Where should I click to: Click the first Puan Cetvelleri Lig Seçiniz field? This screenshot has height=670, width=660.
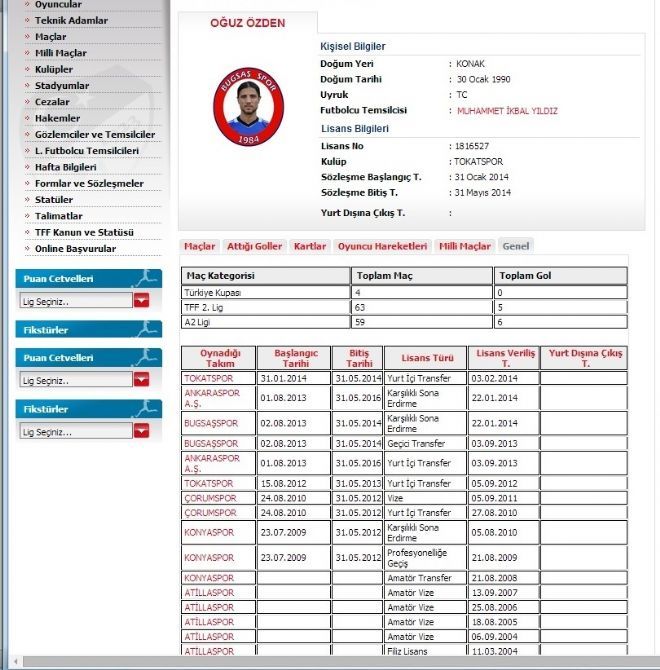click(76, 301)
